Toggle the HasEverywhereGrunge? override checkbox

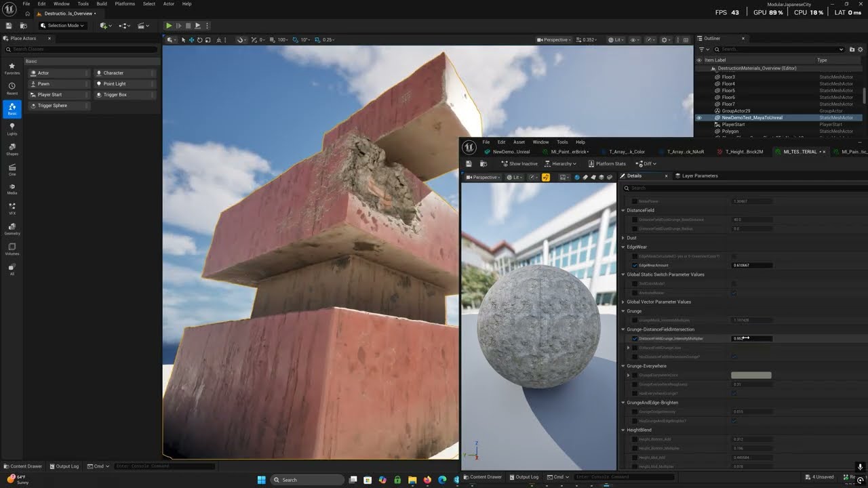tap(635, 393)
